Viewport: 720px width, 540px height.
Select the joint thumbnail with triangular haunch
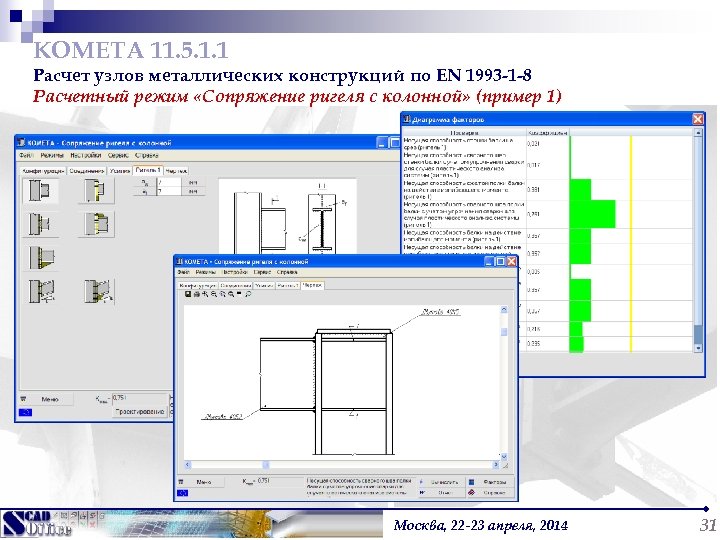click(41, 257)
